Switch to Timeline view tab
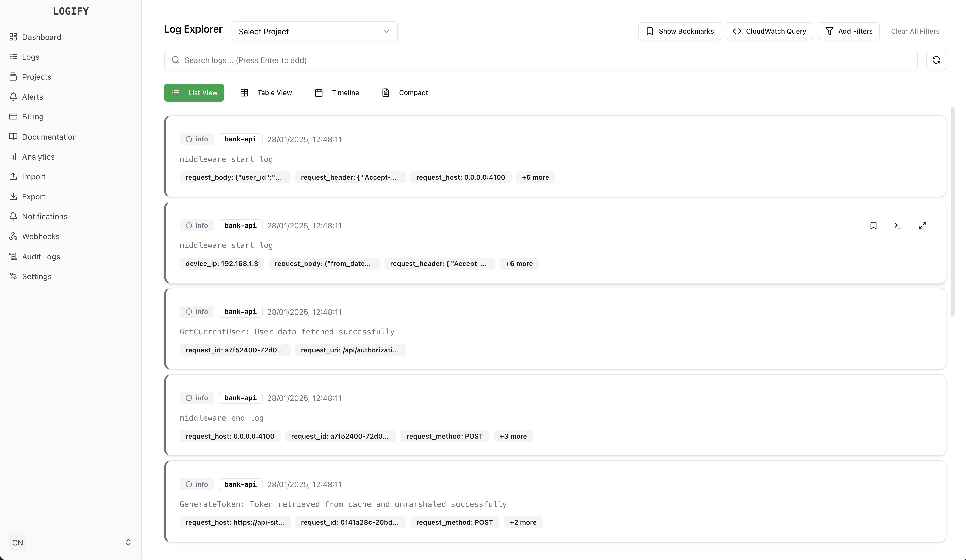Screen dimensions: 966x560 [336, 93]
